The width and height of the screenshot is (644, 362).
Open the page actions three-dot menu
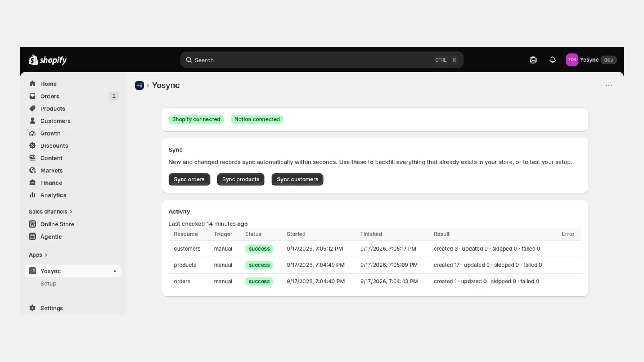click(x=609, y=85)
